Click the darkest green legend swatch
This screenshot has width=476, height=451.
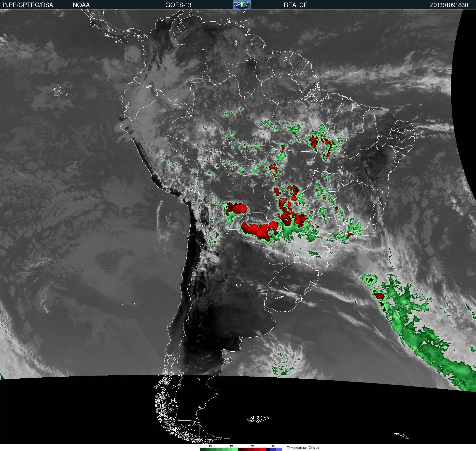pyautogui.click(x=203, y=449)
